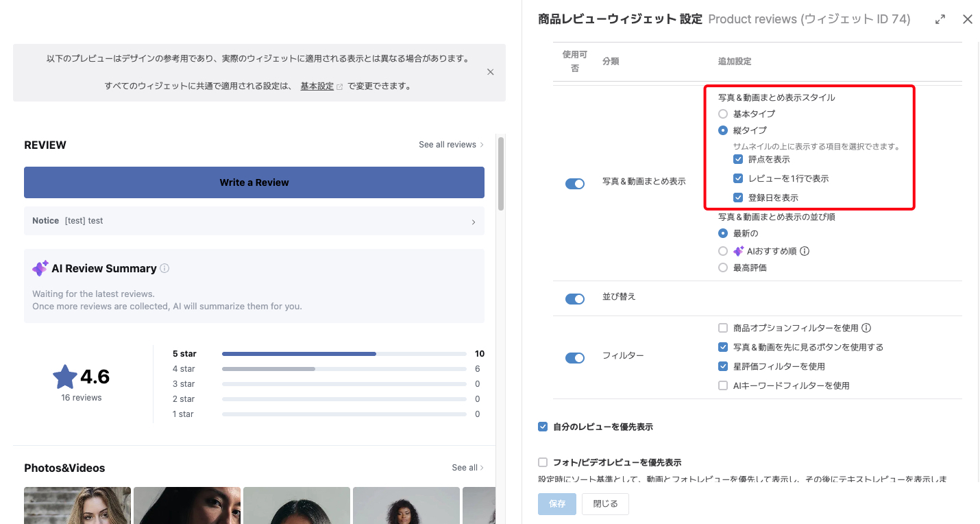Close the widget settings panel
The image size is (980, 524).
(968, 19)
